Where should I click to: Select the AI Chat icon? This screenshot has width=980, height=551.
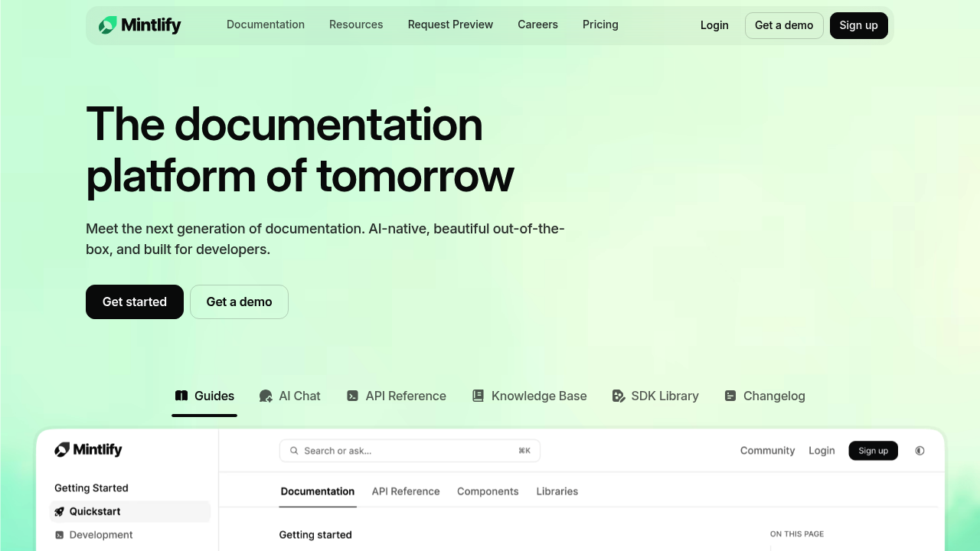265,396
